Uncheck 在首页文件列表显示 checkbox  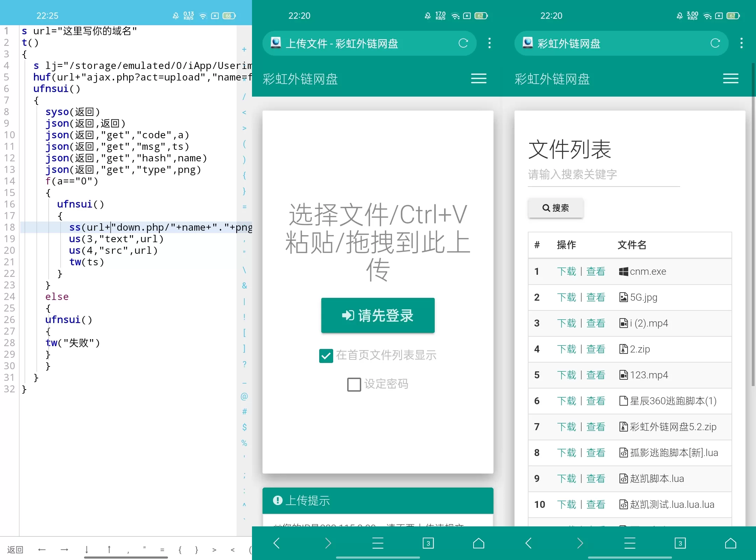click(x=326, y=356)
